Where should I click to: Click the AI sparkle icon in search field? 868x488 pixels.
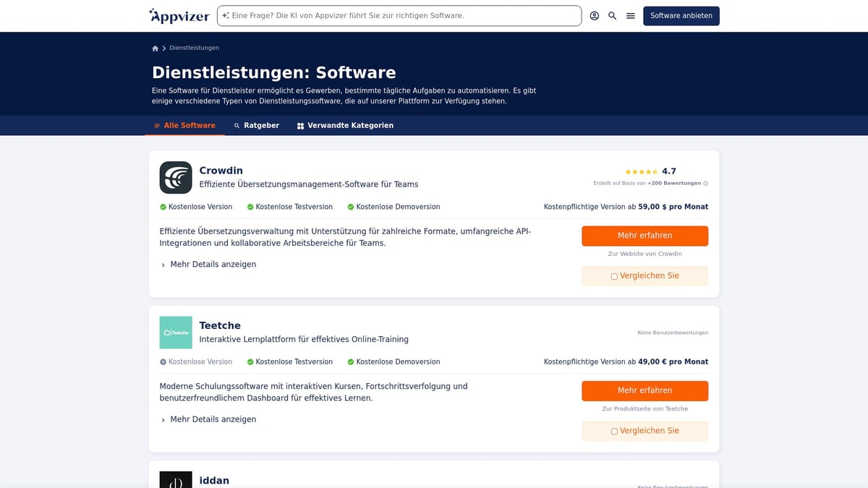(x=226, y=15)
